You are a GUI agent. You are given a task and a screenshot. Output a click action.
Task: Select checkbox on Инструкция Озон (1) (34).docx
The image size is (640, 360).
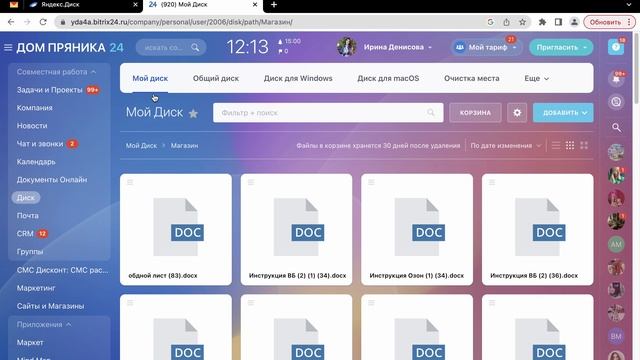[371, 182]
